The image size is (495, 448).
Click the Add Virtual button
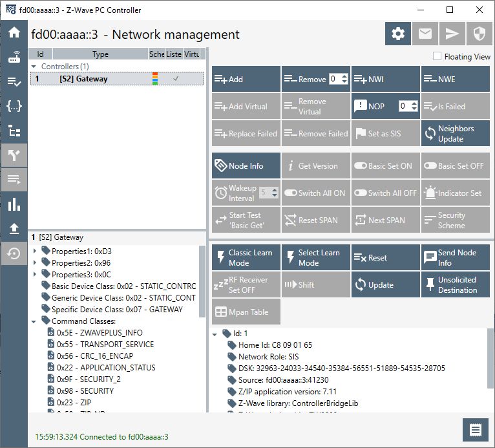246,106
